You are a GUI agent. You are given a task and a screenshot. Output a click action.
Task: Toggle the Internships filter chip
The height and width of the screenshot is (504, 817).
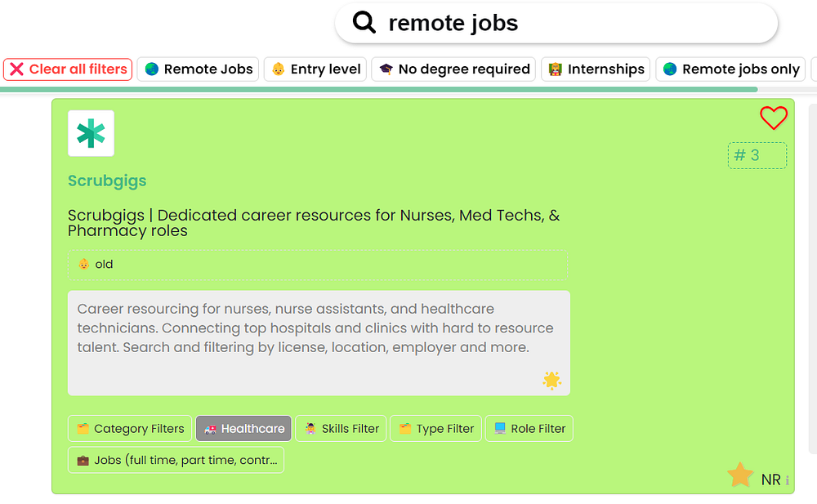point(596,69)
